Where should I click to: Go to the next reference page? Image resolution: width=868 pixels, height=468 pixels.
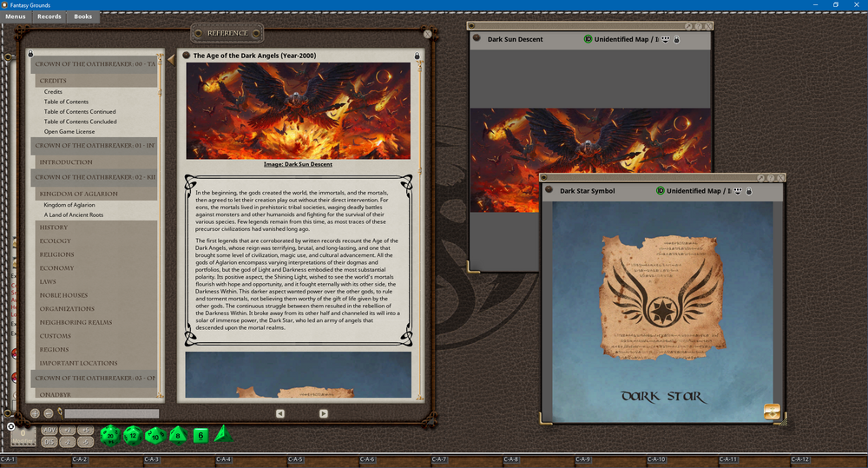pos(323,413)
